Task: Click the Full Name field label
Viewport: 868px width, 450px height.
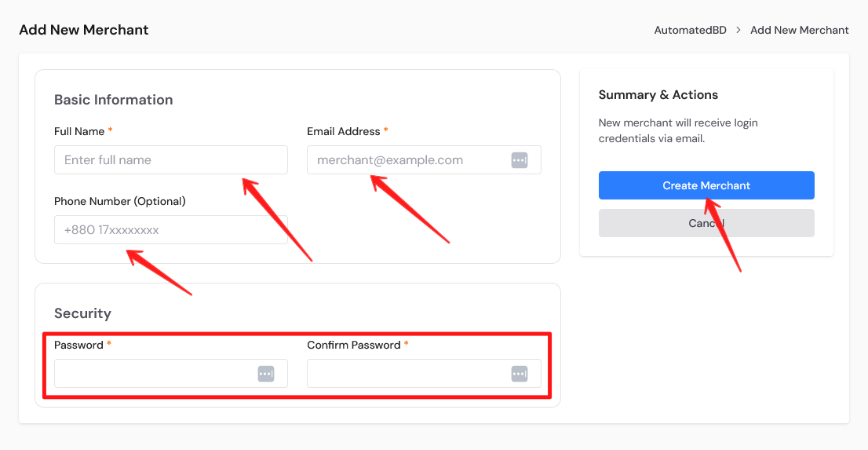Action: (x=79, y=131)
